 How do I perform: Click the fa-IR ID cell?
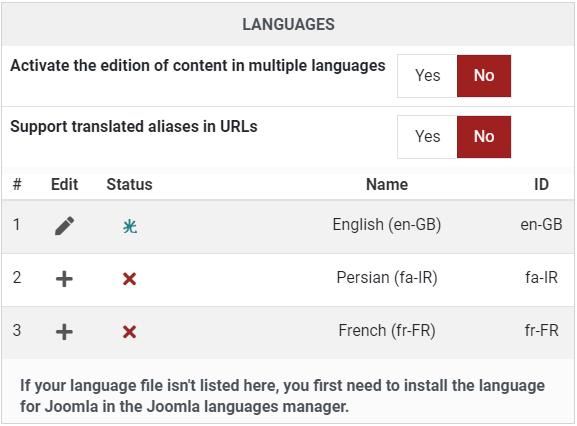point(541,277)
